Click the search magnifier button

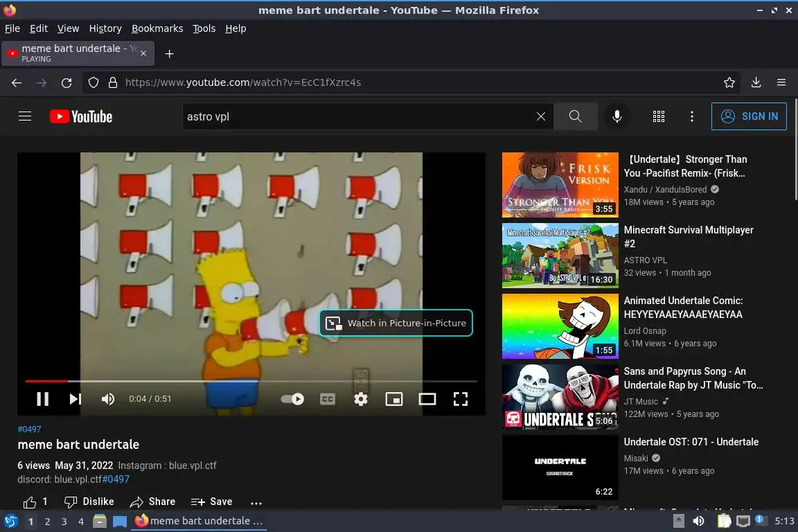tap(575, 116)
